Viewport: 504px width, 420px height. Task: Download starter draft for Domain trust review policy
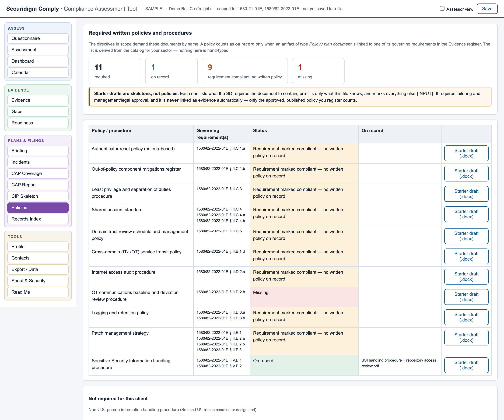tap(466, 236)
